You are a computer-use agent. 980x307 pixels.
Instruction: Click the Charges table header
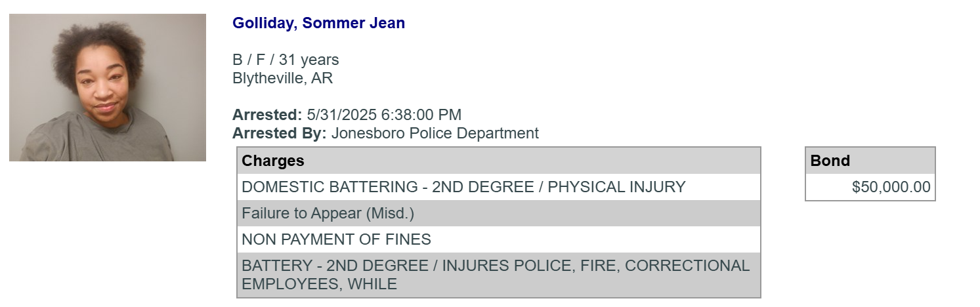coord(499,161)
